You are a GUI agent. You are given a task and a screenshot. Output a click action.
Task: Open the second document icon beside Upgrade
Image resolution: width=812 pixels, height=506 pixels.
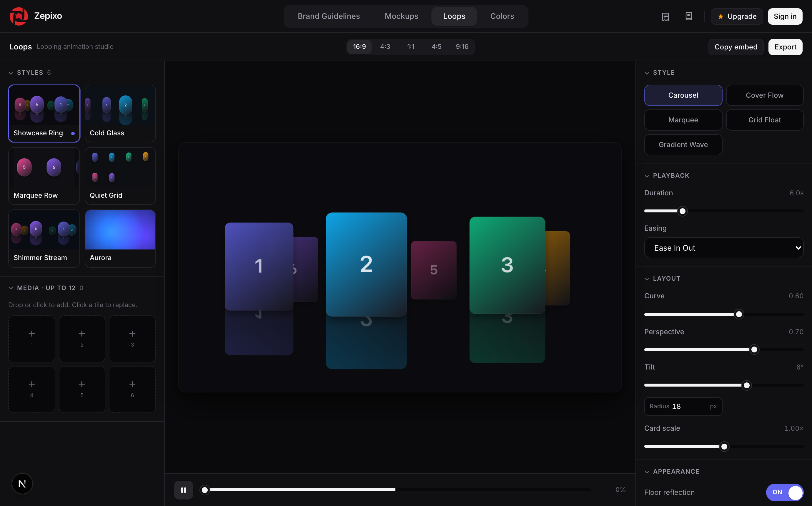(688, 16)
